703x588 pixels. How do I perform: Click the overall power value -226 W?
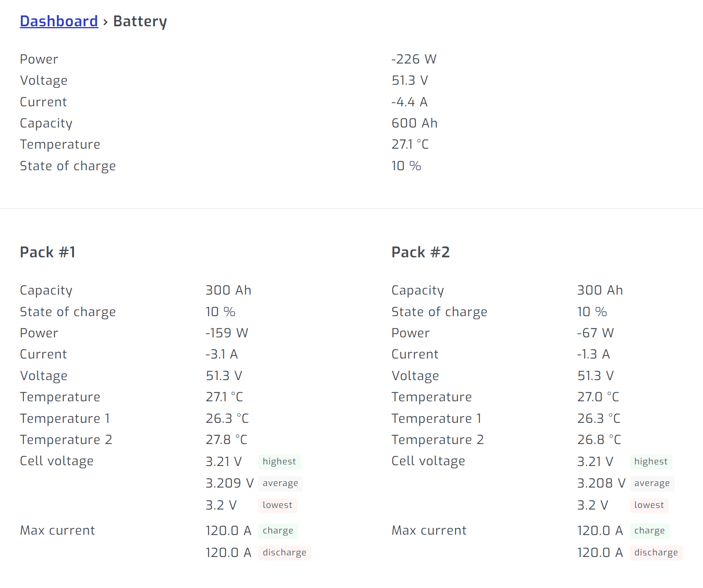[414, 59]
